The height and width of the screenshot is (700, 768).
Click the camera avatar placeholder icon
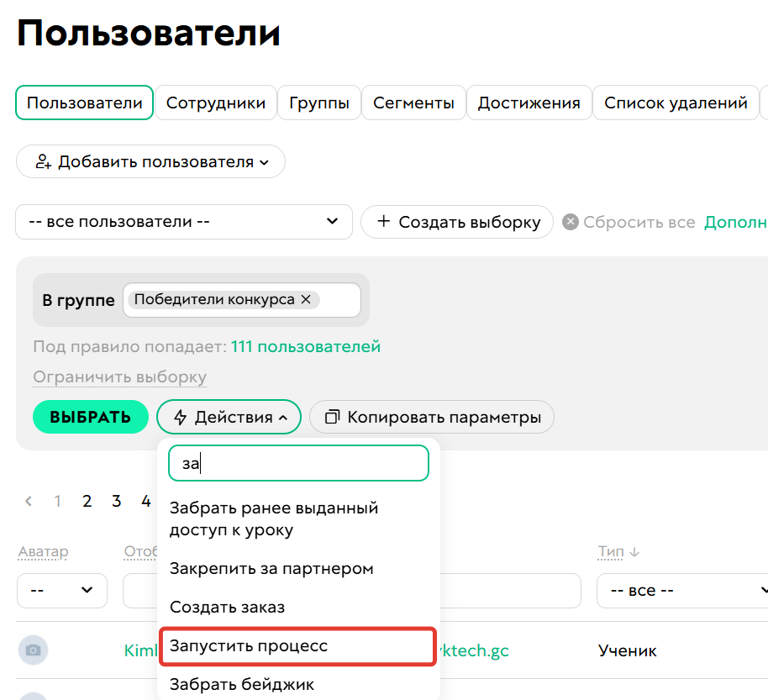coord(34,650)
